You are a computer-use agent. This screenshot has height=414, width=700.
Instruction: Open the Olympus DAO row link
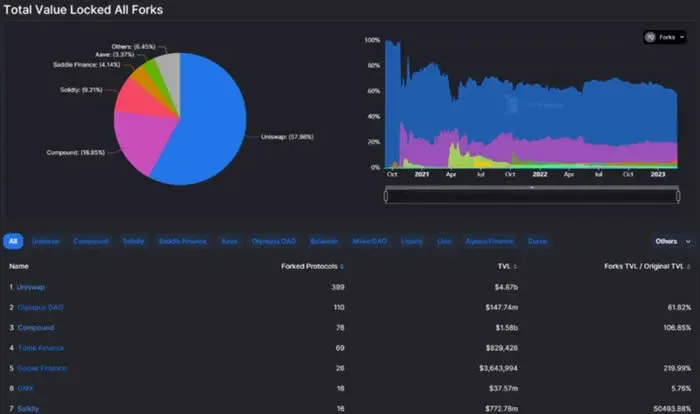(41, 308)
